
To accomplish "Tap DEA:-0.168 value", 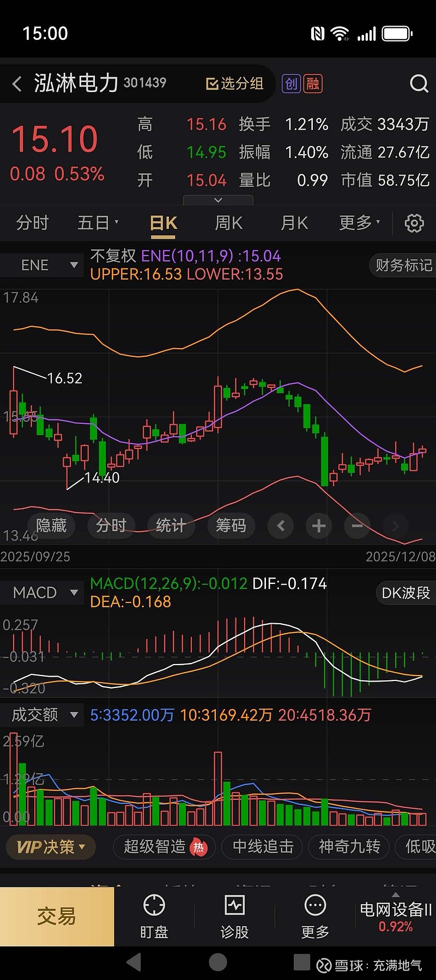I will (130, 602).
